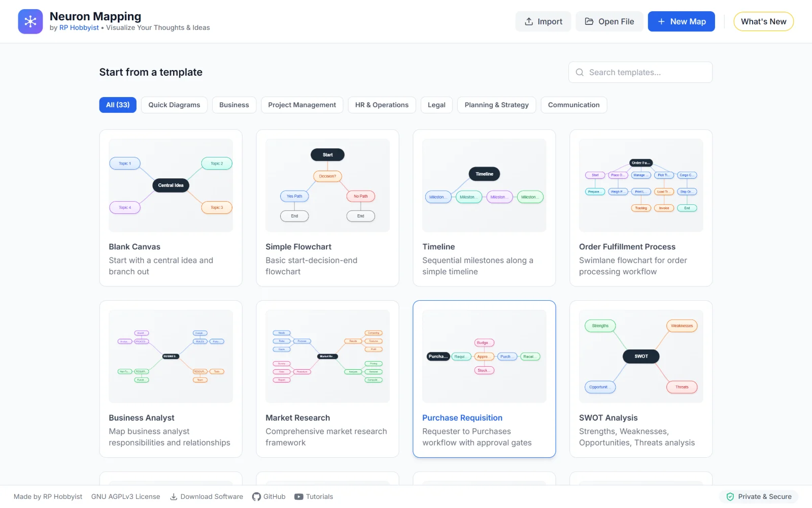This screenshot has height=508, width=812.
Task: Choose the Simple Flowchart template preview
Action: coord(328,185)
